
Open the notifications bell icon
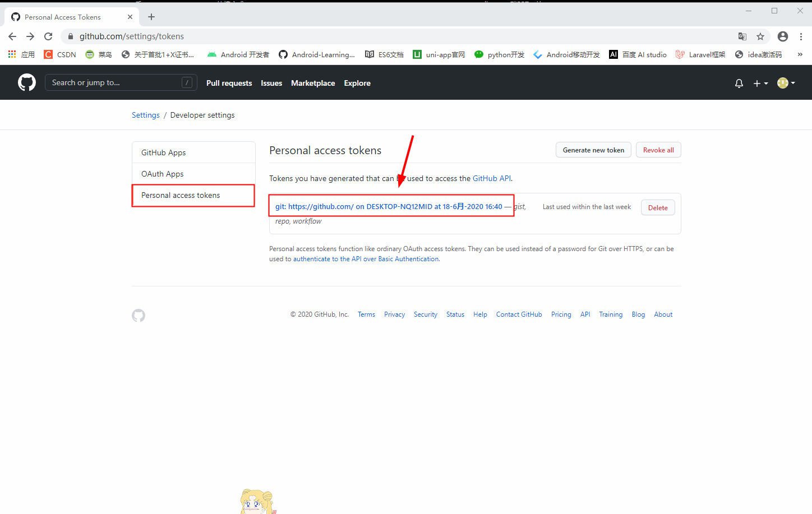coord(739,83)
